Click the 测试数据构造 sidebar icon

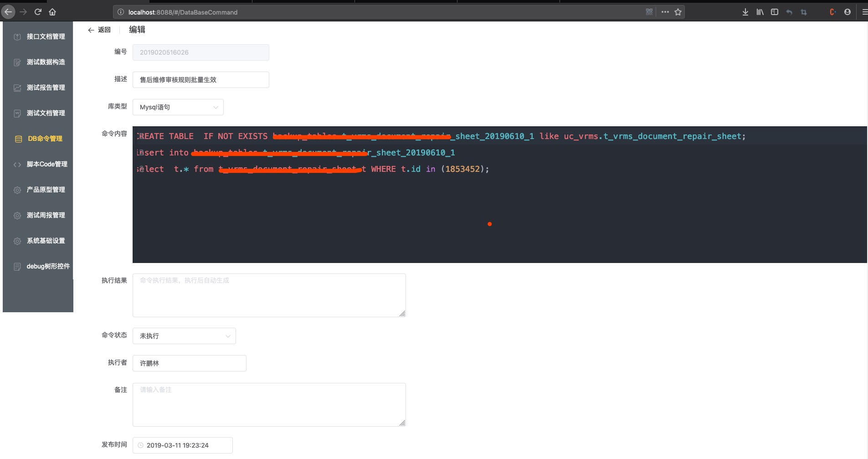pyautogui.click(x=17, y=62)
